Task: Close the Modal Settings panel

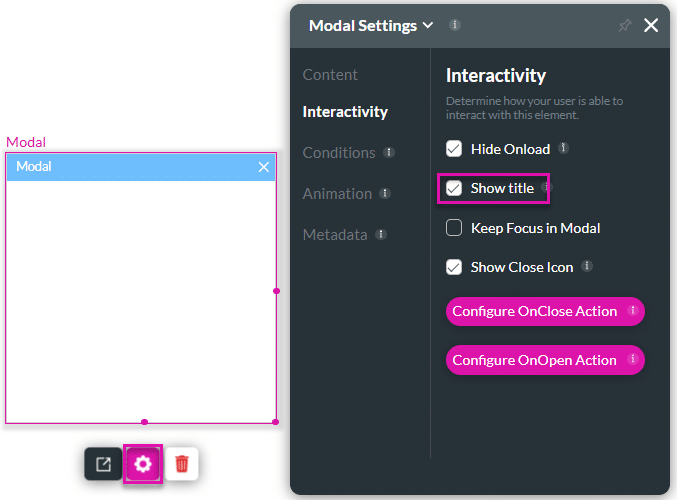Action: [651, 25]
